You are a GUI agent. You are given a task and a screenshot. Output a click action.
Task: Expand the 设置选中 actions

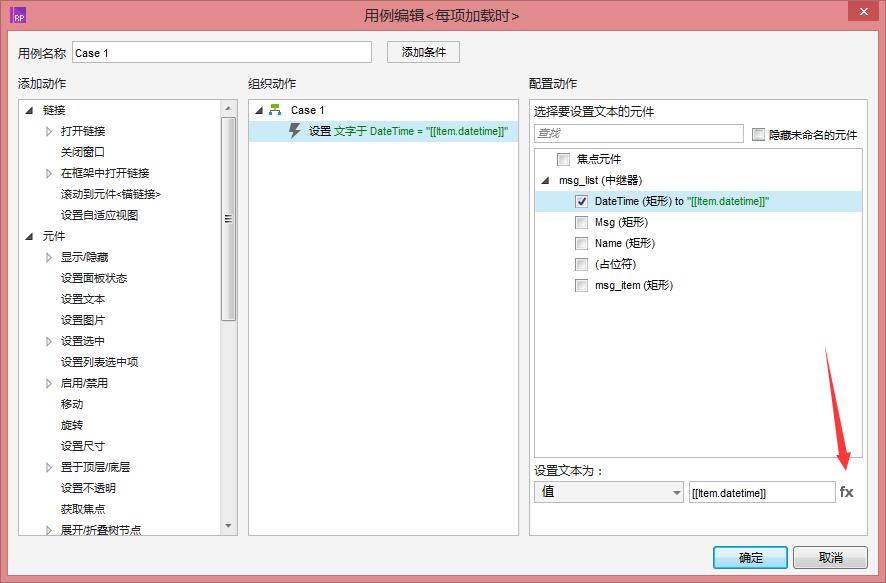[x=49, y=341]
